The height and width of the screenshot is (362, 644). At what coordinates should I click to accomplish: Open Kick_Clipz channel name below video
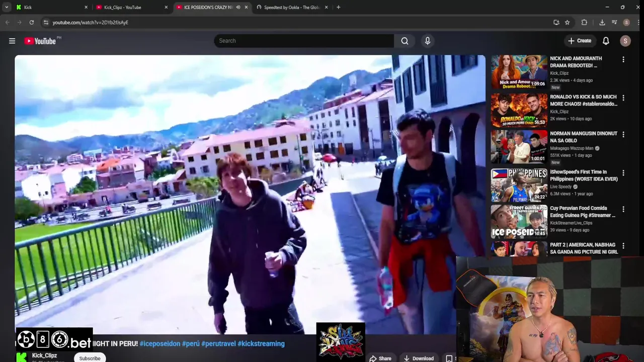point(45,355)
